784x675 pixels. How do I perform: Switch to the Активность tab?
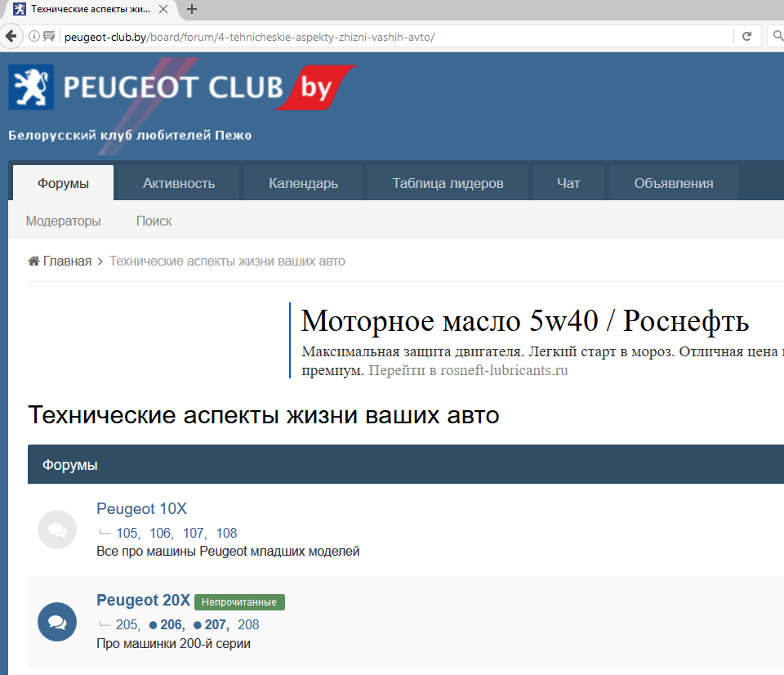click(178, 183)
